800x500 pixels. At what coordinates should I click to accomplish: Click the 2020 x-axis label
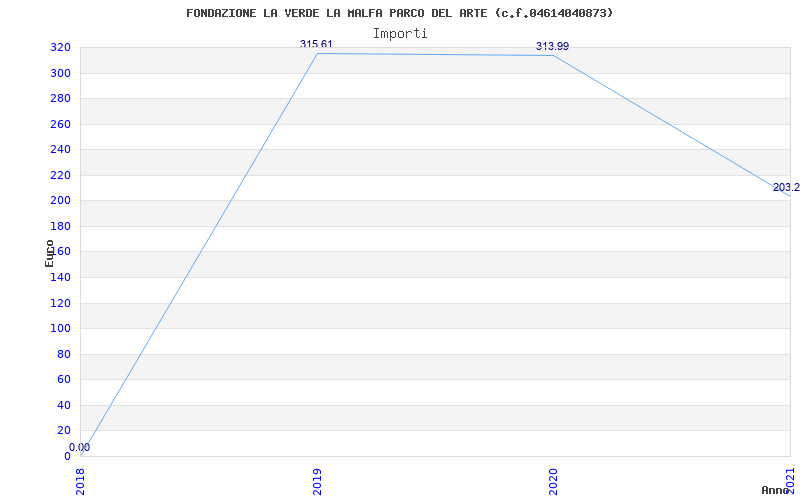point(554,481)
